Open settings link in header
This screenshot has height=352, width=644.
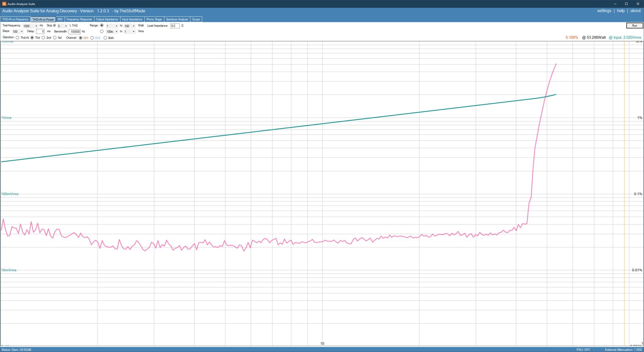[x=604, y=11]
